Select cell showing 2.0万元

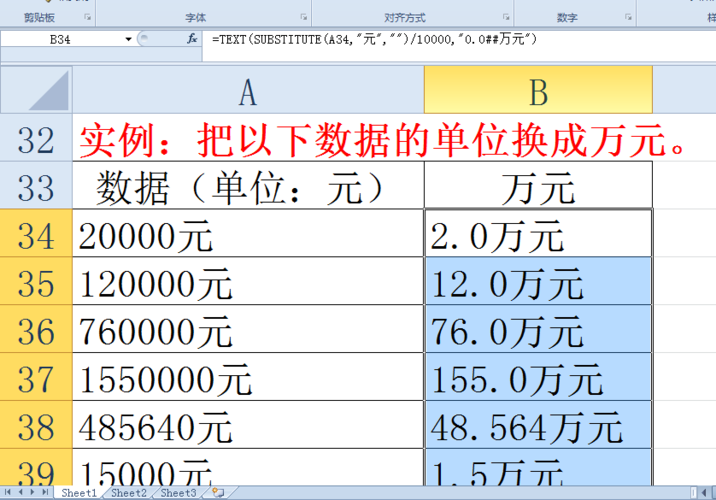[x=538, y=233]
